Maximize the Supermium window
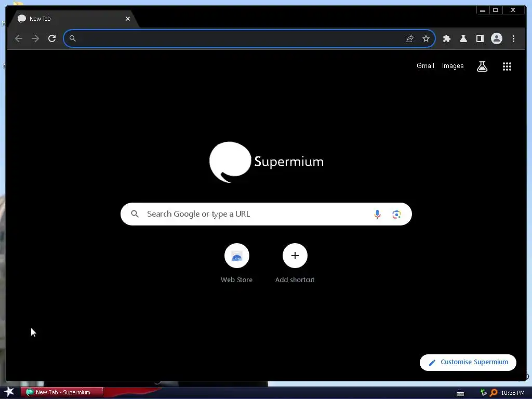This screenshot has height=399, width=532. pos(495,10)
